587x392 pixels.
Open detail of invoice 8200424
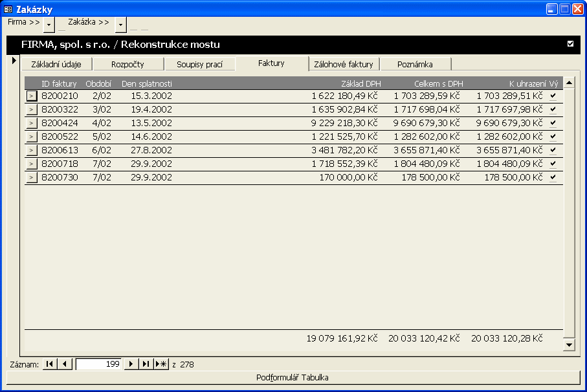coord(32,123)
